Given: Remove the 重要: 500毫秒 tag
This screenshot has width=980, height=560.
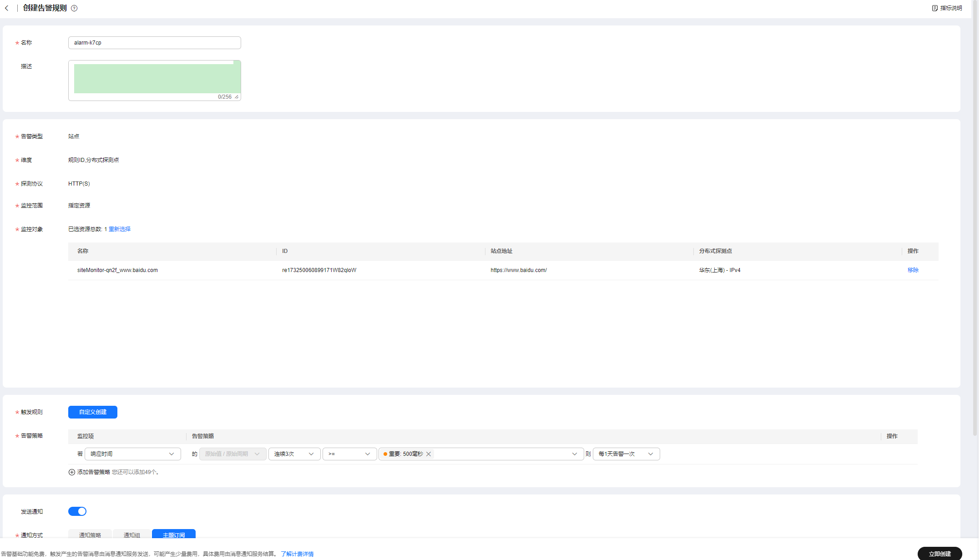Looking at the screenshot, I should [429, 454].
